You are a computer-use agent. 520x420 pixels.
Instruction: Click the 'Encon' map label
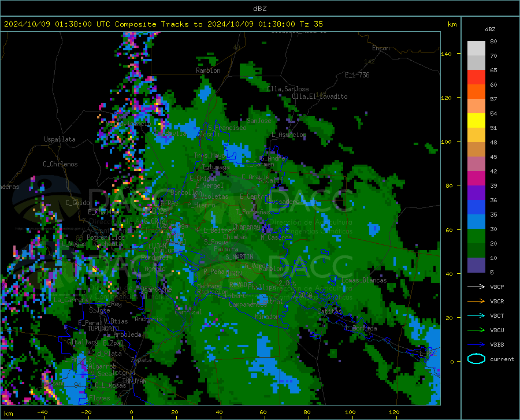pos(381,48)
